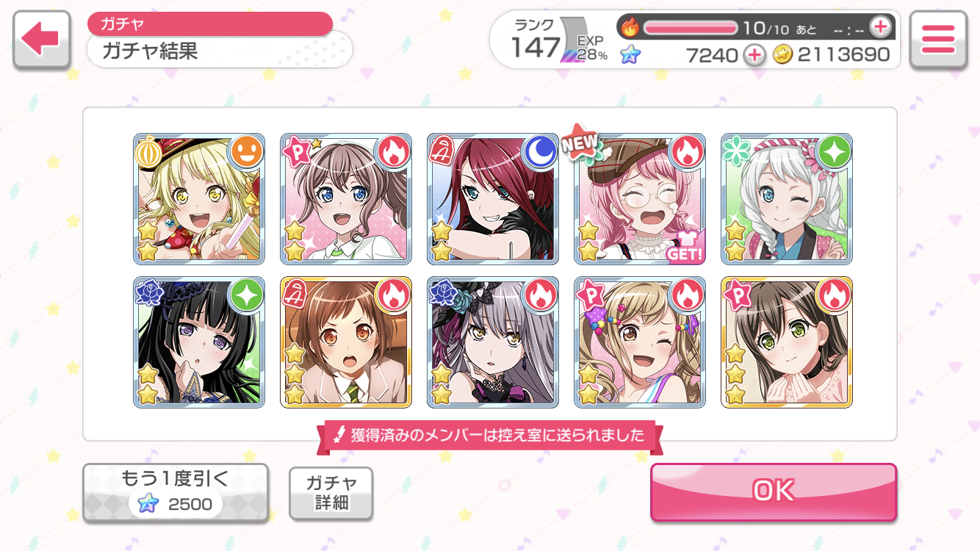Tap the blue star gem icon
This screenshot has height=551, width=980.
tap(630, 54)
